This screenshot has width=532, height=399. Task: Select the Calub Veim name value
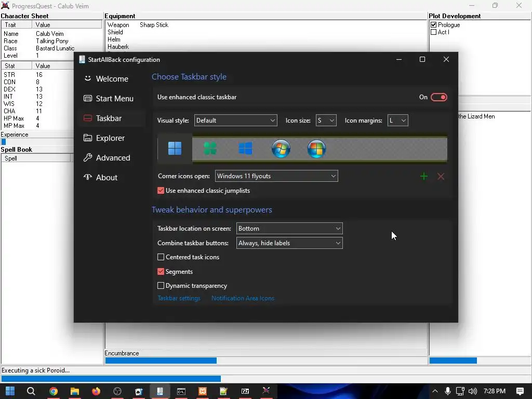[x=50, y=34]
